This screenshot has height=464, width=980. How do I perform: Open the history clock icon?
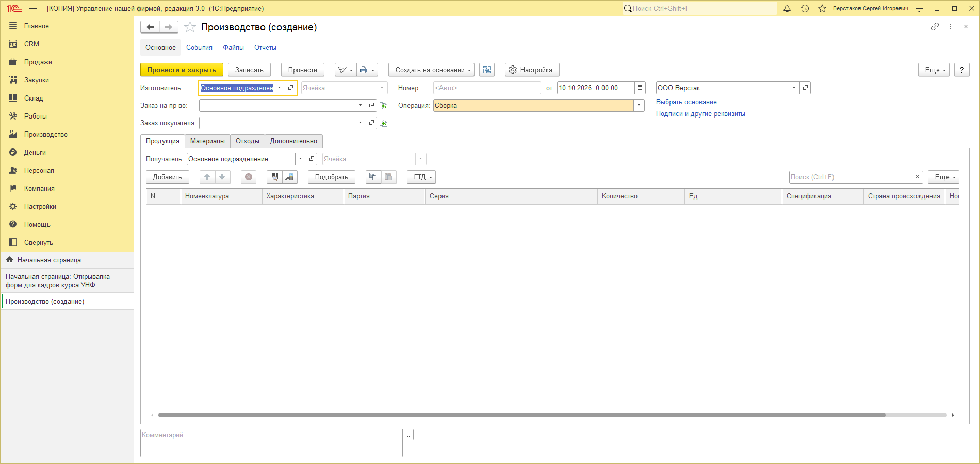coord(805,8)
